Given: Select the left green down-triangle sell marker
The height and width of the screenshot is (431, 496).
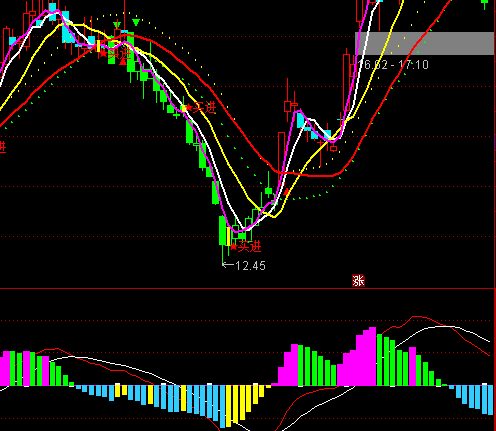Looking at the screenshot, I should pos(116,25).
